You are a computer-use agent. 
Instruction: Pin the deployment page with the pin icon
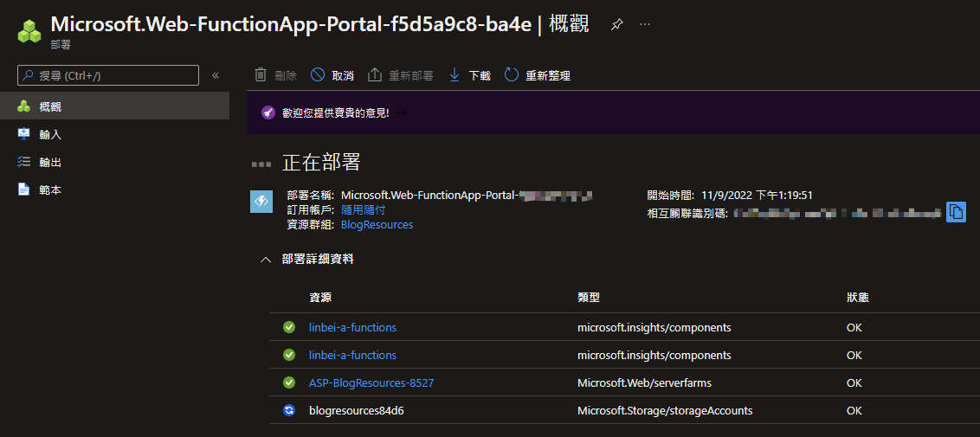616,24
